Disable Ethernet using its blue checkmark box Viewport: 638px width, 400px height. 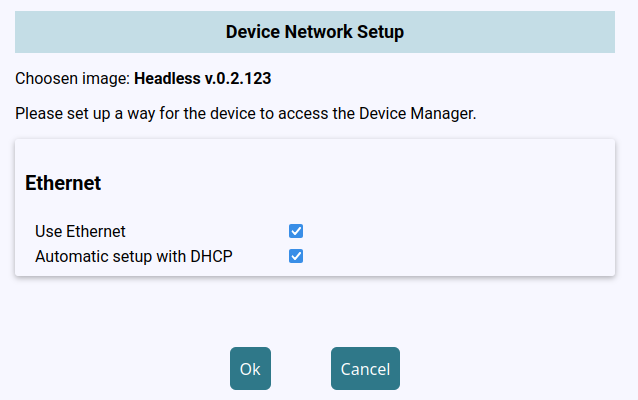point(296,231)
